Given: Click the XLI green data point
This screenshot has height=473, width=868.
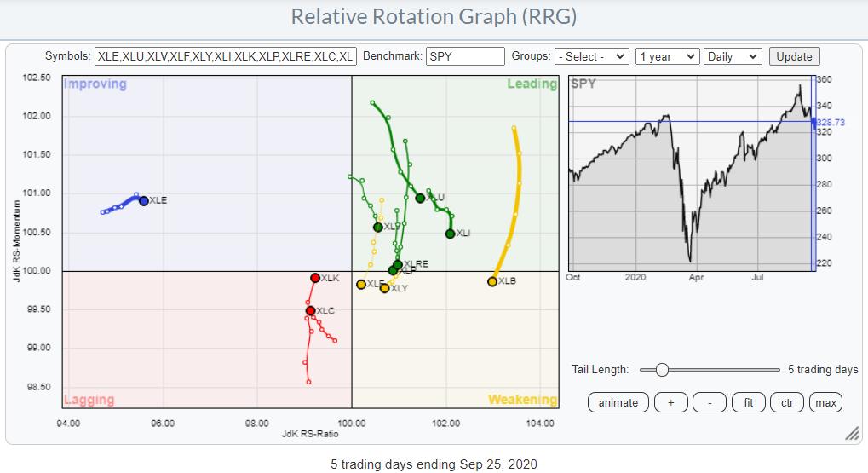Looking at the screenshot, I should (x=450, y=234).
